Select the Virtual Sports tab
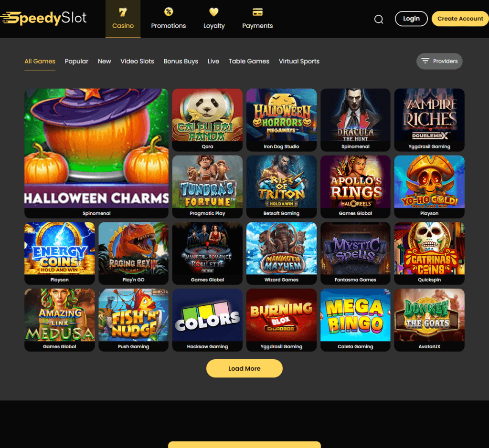This screenshot has width=489, height=448. coord(299,62)
